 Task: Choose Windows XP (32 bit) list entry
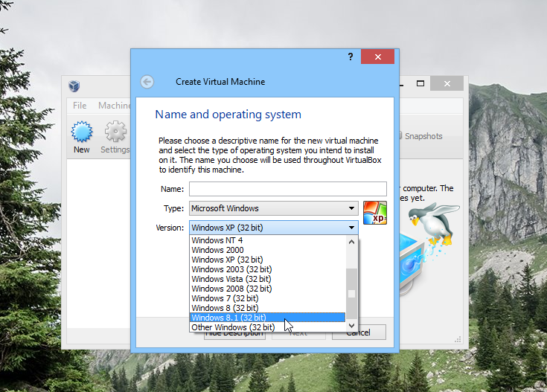268,260
